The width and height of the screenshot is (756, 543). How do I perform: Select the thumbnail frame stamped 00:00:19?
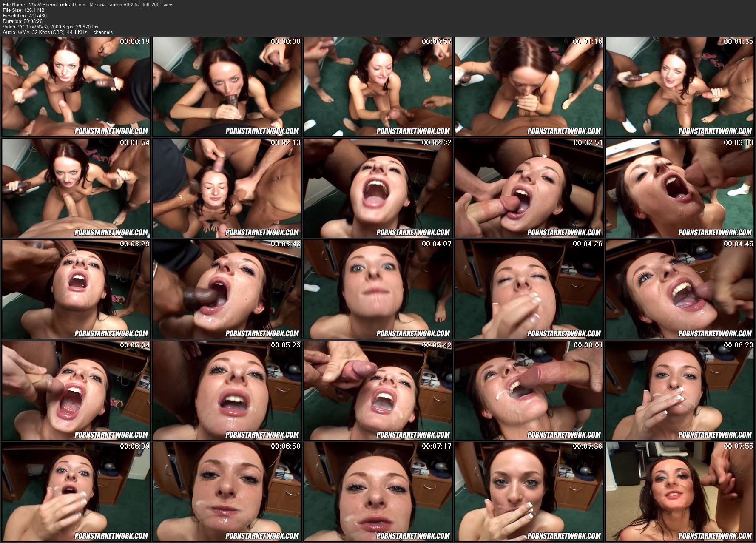[76, 87]
